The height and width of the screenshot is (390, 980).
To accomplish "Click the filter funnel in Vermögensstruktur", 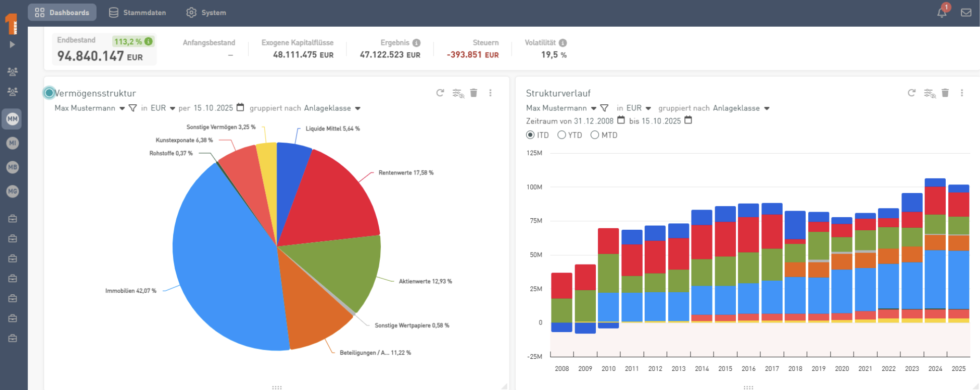I will pyautogui.click(x=132, y=108).
